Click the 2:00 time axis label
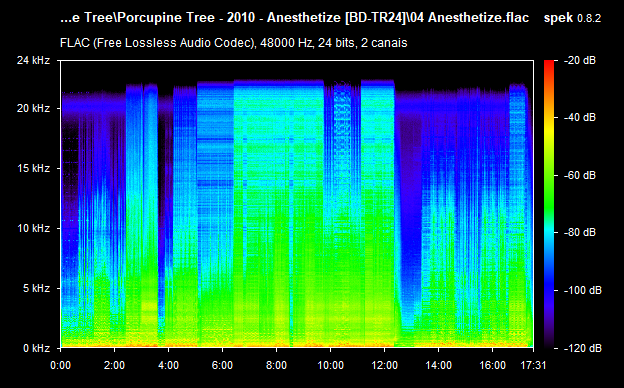 (x=114, y=365)
